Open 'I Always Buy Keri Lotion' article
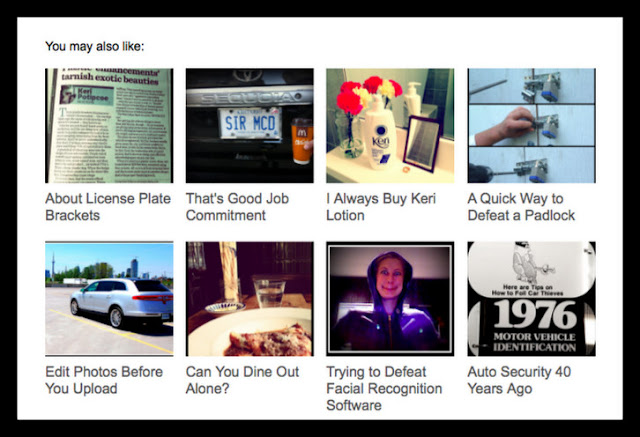 pos(381,207)
